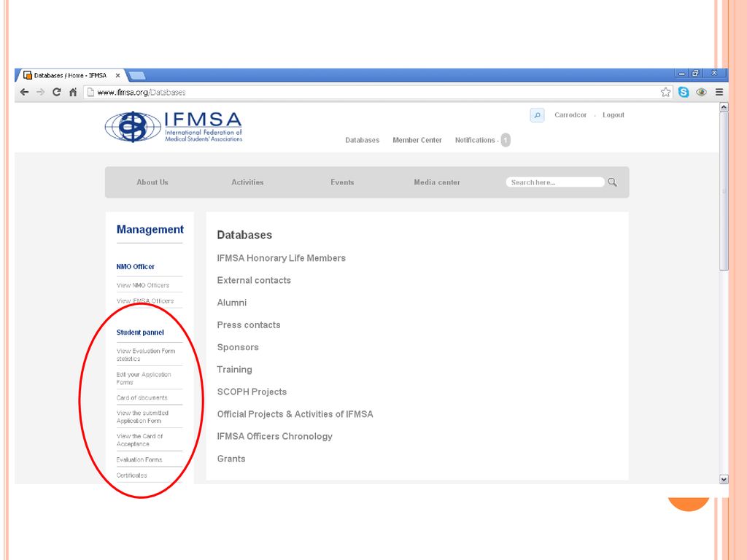The image size is (747, 560).
Task: Open View NMO Officers in sidebar
Action: coord(143,285)
